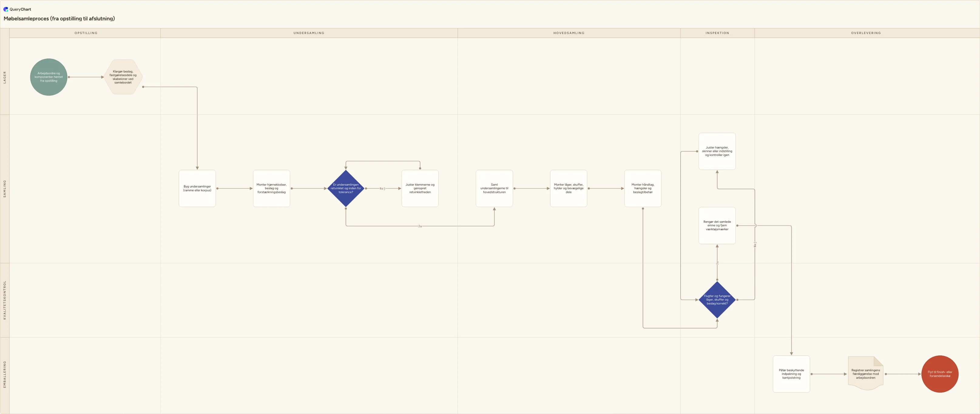
Task: Select the 'Juster klemmerne og genopret' box
Action: point(420,188)
